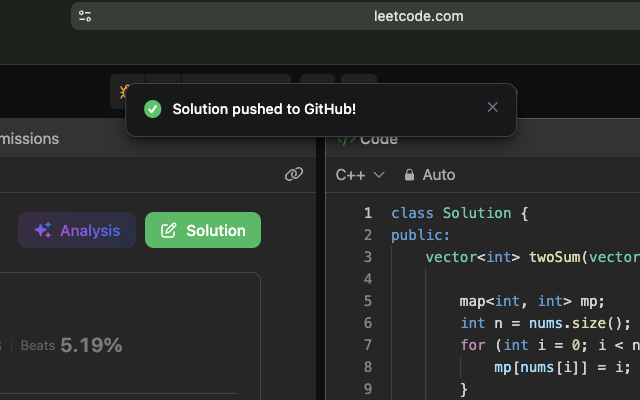Click the for loop on line 7
Screen dimensions: 640x400
[x=550, y=345]
